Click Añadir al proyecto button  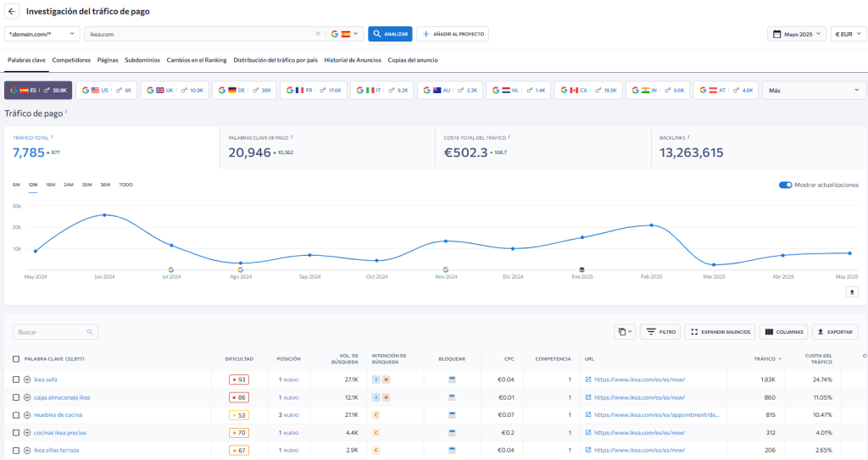453,34
